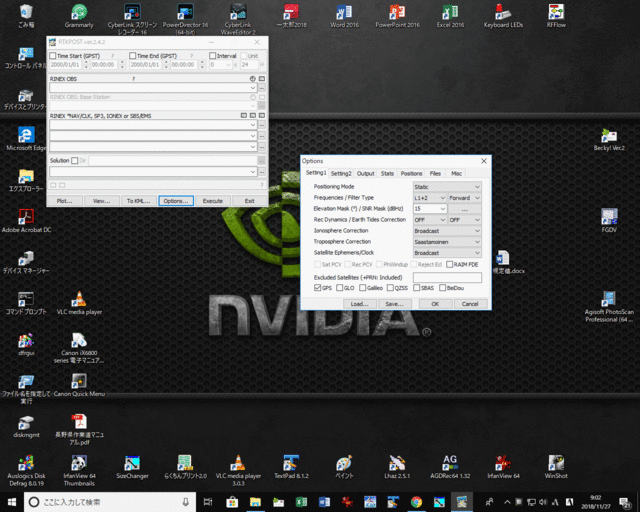The width and height of the screenshot is (640, 512).
Task: Open the Microsoft Edge desktop icon
Action: [x=26, y=139]
